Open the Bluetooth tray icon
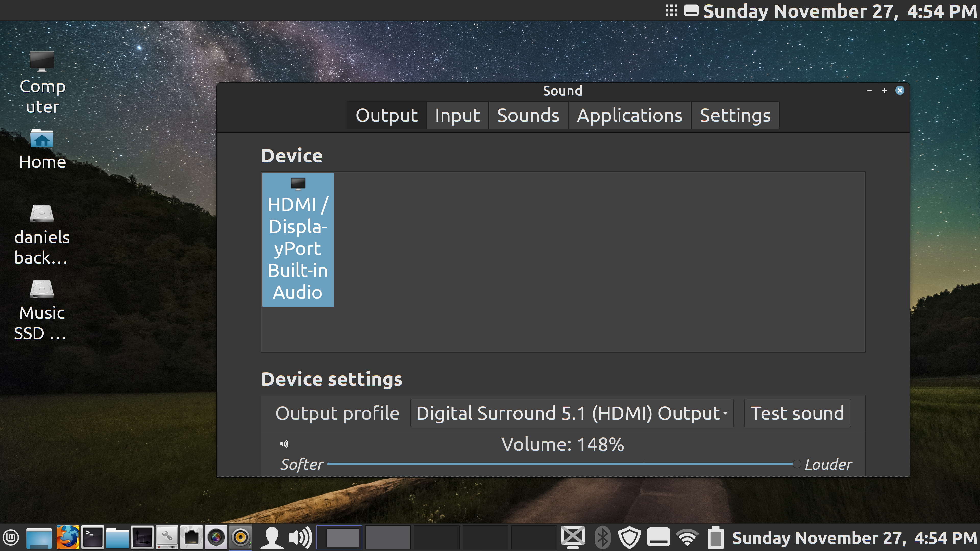980x551 pixels. 602,537
